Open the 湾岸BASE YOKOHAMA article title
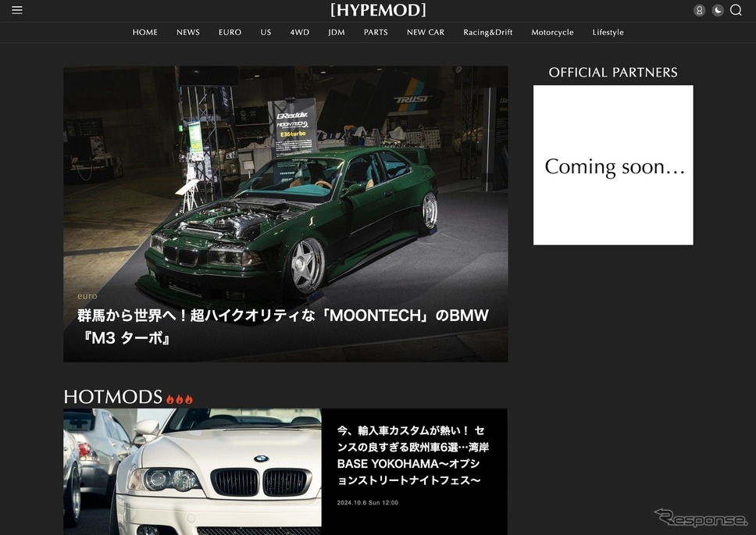756x535 pixels. click(x=412, y=455)
